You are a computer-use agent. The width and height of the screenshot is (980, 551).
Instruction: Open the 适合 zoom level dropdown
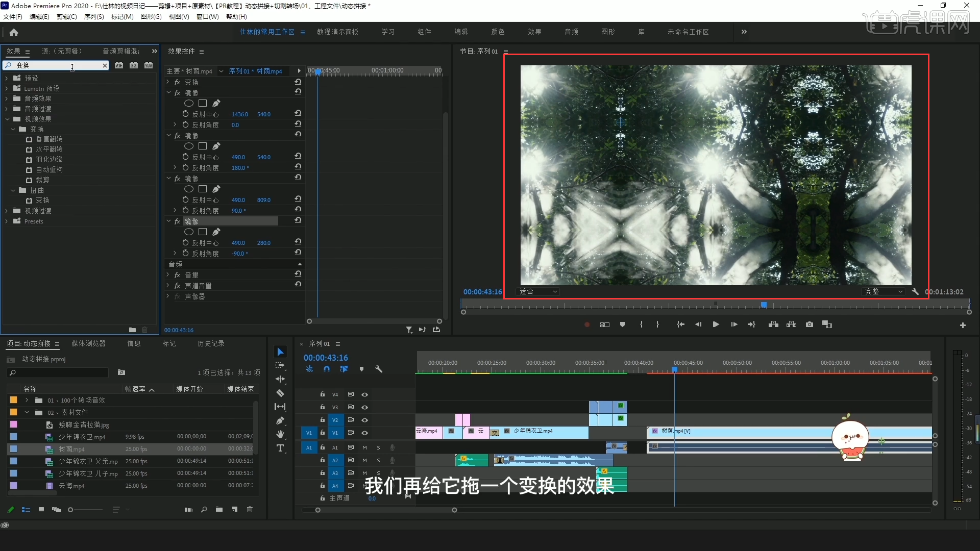click(x=538, y=292)
